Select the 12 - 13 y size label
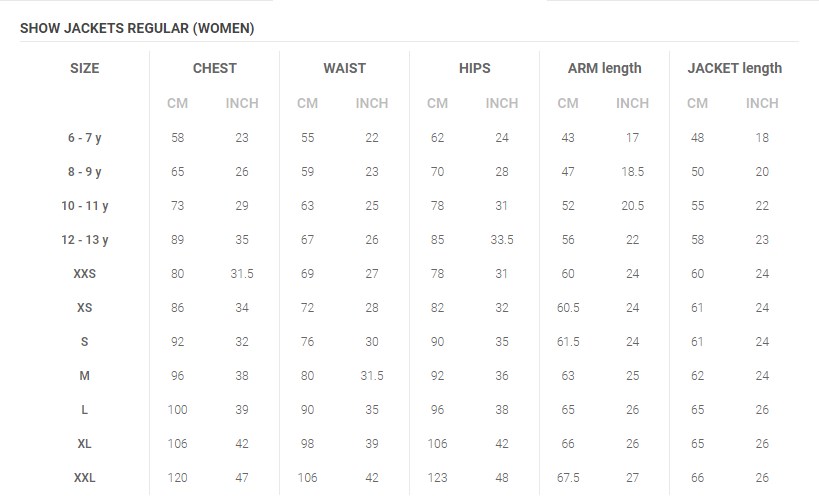The width and height of the screenshot is (819, 497). (x=85, y=240)
